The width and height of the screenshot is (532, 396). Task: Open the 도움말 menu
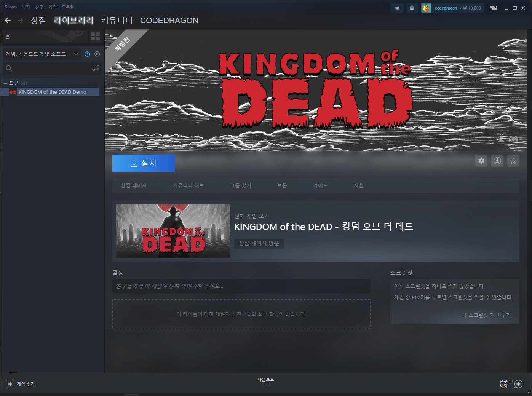68,7
